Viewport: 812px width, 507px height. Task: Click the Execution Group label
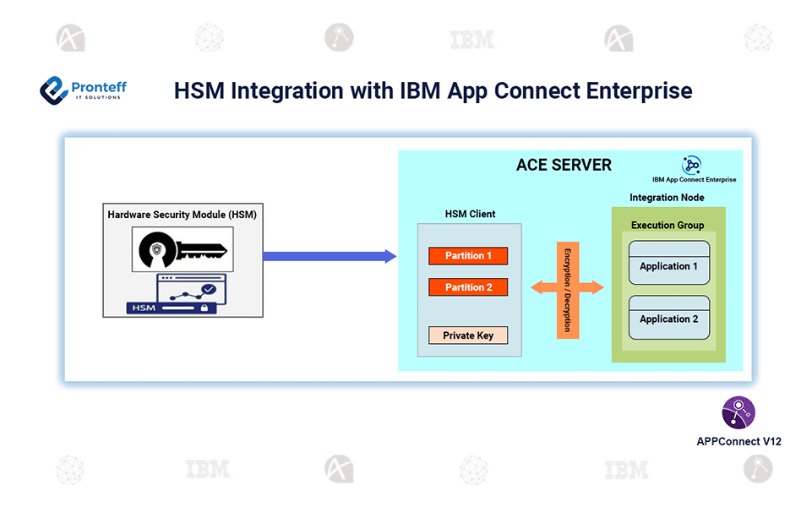point(668,226)
